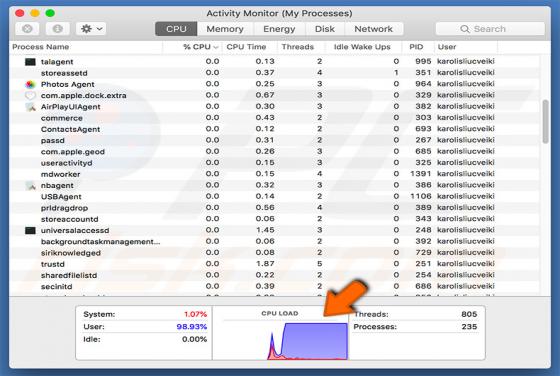This screenshot has height=376, width=560.
Task: Toggle sort order on % CPU column
Action: (193, 47)
